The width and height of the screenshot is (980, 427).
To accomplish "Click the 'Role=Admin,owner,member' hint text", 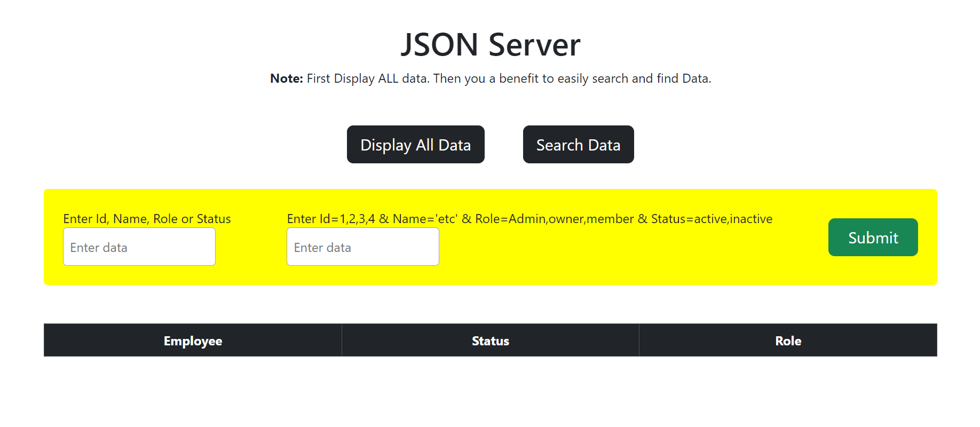I will [555, 219].
